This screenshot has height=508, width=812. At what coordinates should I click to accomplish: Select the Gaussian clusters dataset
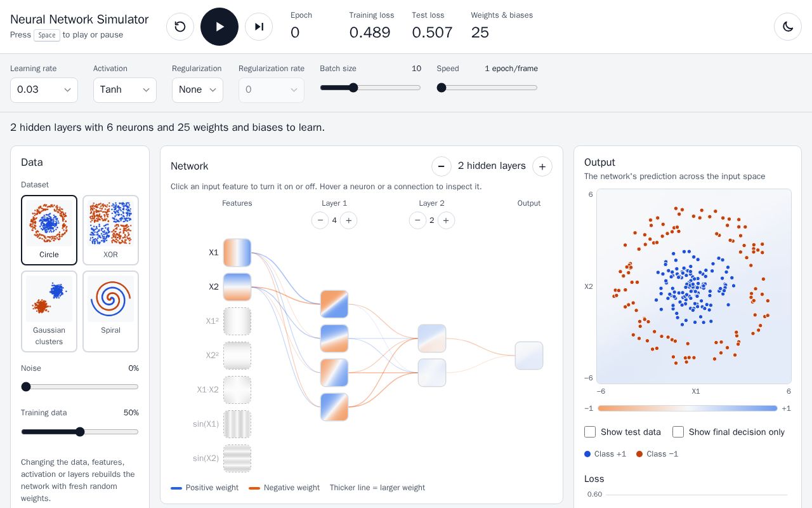pos(49,312)
